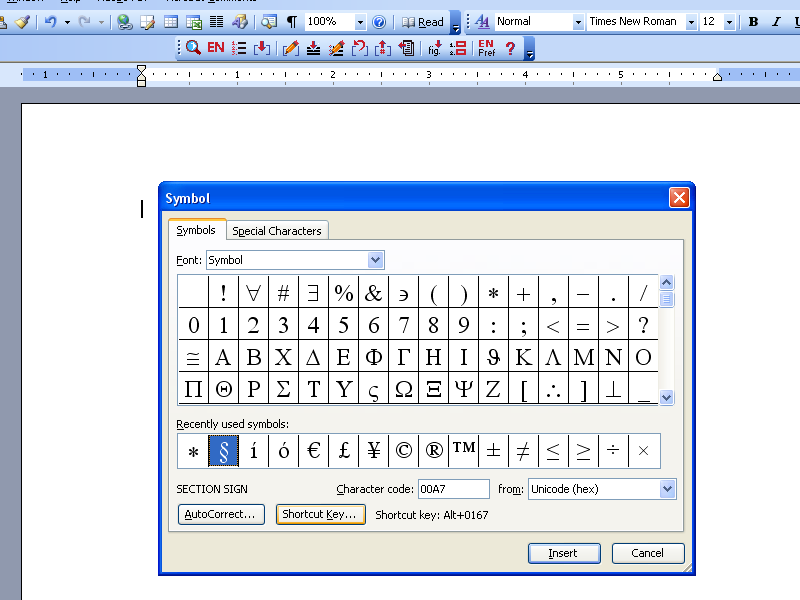The width and height of the screenshot is (800, 600).
Task: Open Microsoft Word Help icon
Action: tap(379, 22)
